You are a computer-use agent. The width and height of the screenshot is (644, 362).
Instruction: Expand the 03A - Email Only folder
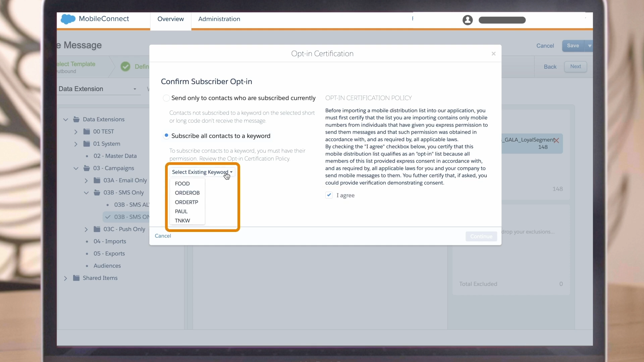[86, 181]
